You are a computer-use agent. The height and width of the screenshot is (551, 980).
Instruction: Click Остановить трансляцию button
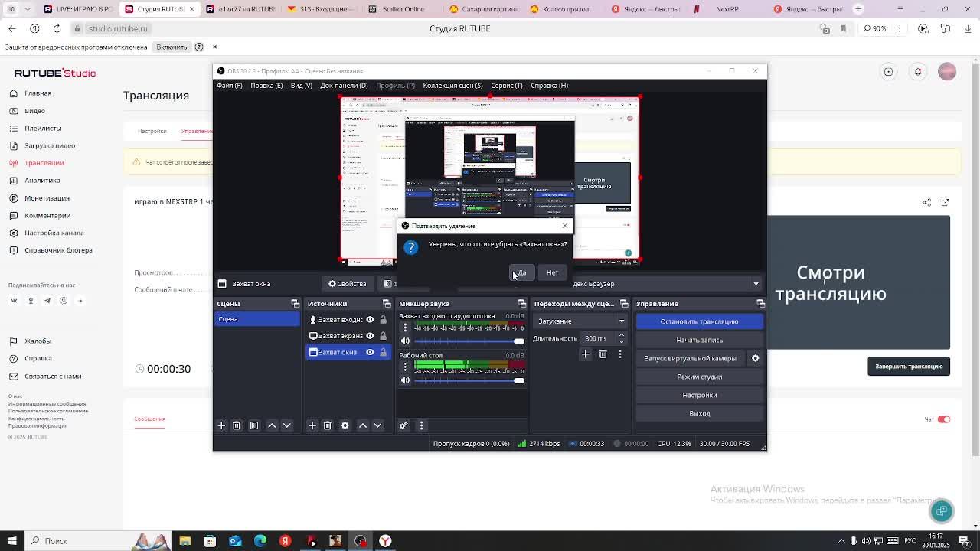[699, 321]
